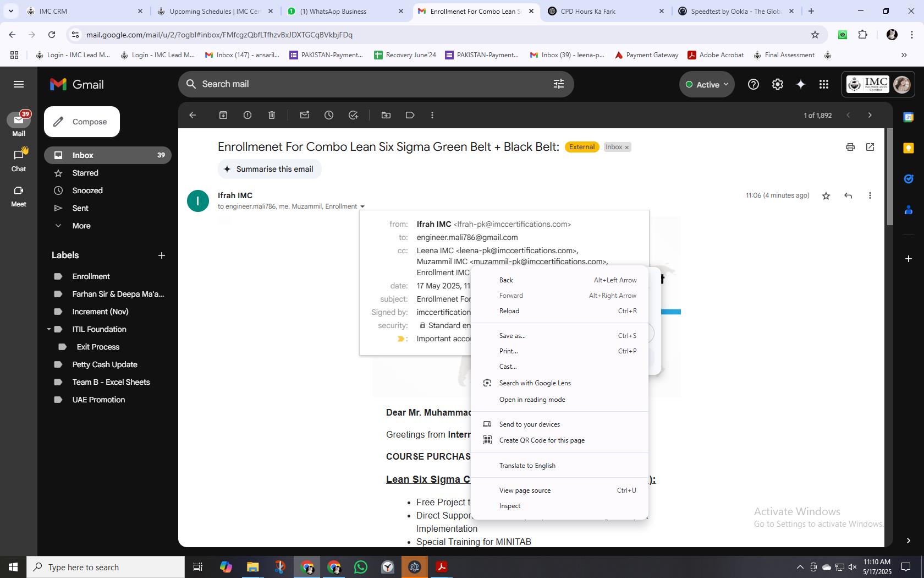Open Gmail Settings gear
The width and height of the screenshot is (924, 578).
tap(778, 84)
